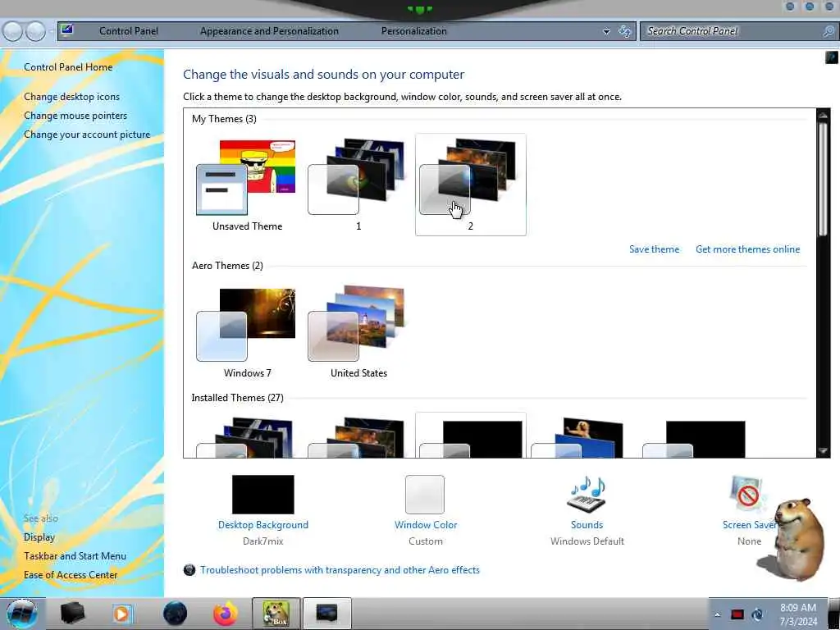This screenshot has height=630, width=840.
Task: Click the address bar refresh icon
Action: 624,31
